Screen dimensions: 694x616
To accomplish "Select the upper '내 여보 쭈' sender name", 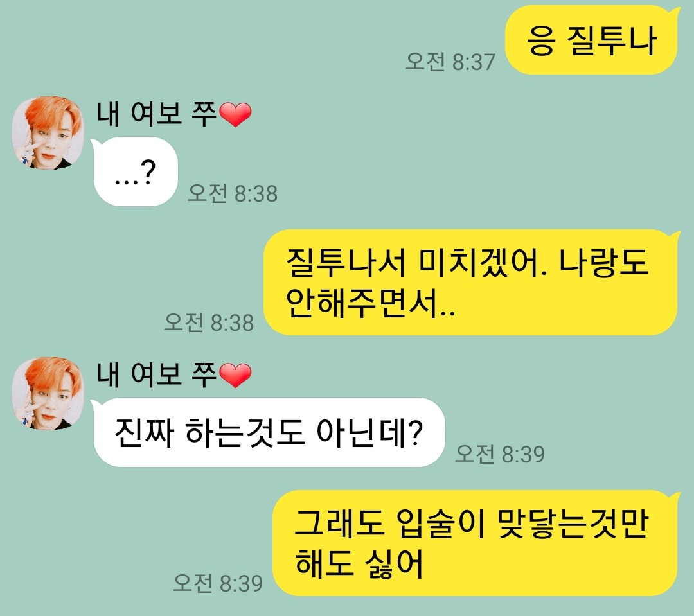I will (157, 114).
